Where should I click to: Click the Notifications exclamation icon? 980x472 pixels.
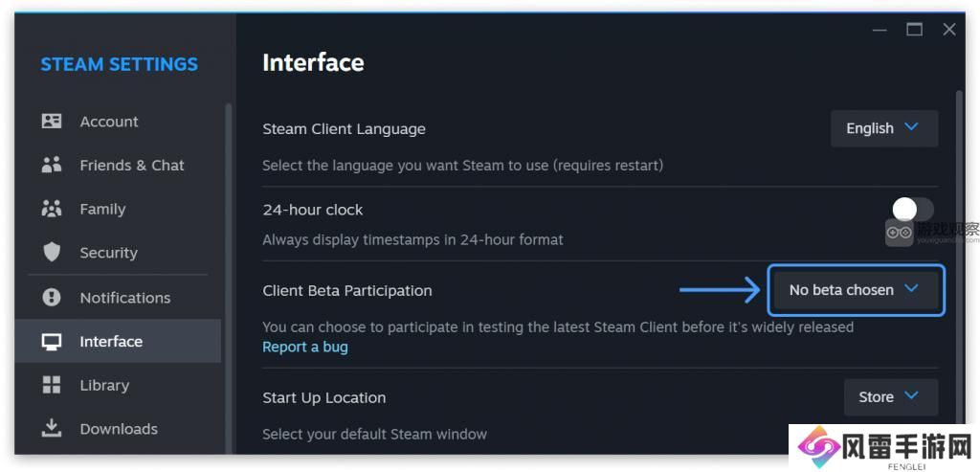[x=52, y=298]
